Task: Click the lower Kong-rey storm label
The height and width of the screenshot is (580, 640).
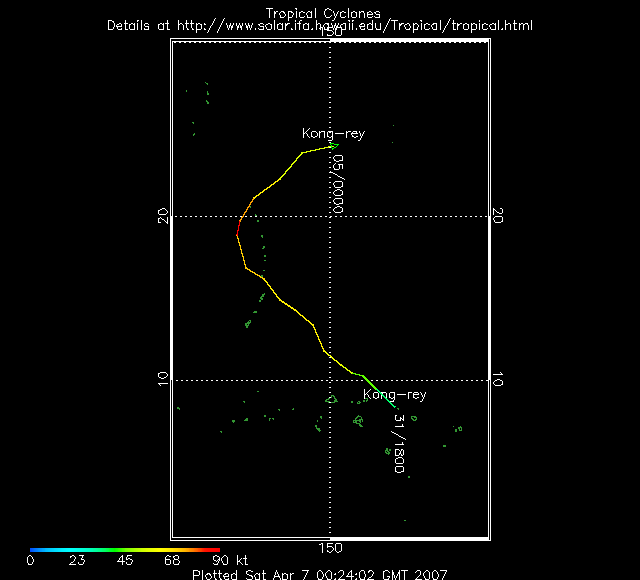Action: tap(394, 395)
